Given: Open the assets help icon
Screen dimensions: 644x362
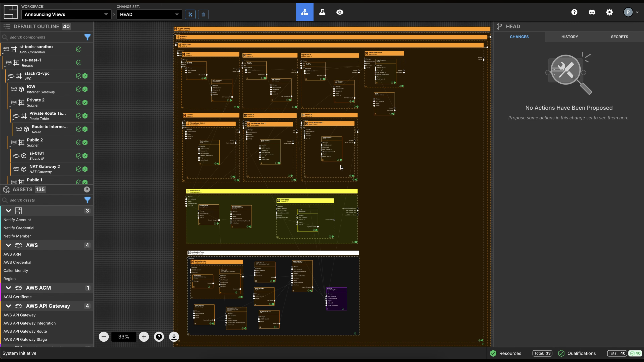Looking at the screenshot, I should coord(87,190).
